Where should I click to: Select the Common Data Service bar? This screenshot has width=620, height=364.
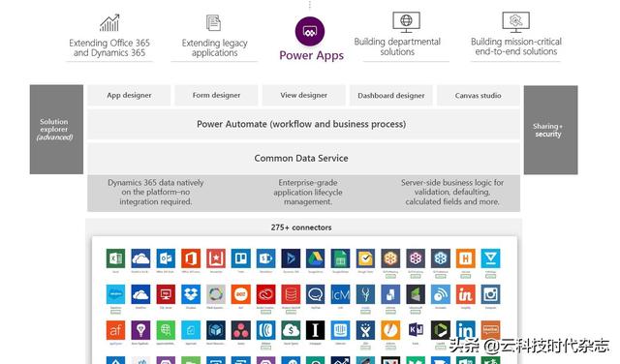point(303,158)
